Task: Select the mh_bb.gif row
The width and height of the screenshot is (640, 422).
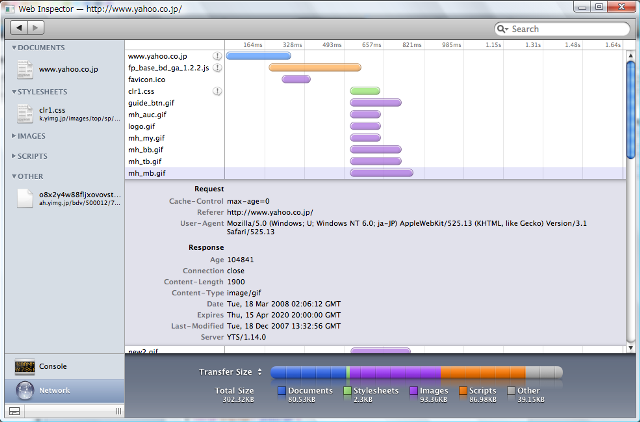Action: 375,149
